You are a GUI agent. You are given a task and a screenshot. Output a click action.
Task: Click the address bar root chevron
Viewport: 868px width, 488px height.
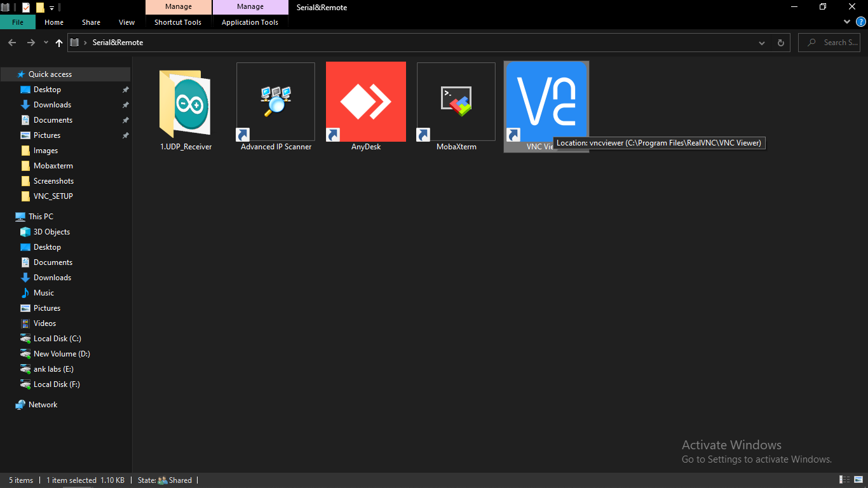tap(86, 43)
